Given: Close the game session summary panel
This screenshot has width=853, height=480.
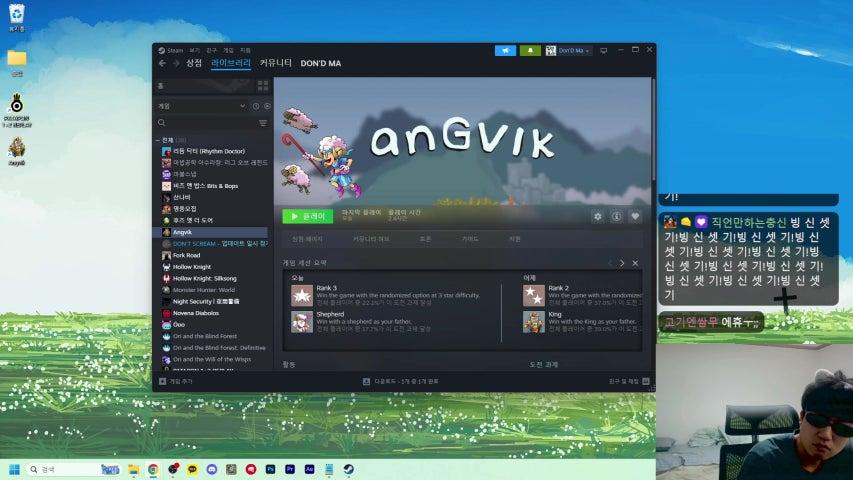Looking at the screenshot, I should pos(635,263).
